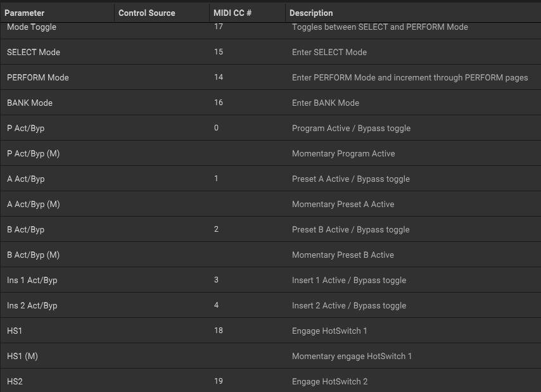541x392 pixels.
Task: Click the 'Enter SELECT Mode' description text
Action: coord(329,52)
